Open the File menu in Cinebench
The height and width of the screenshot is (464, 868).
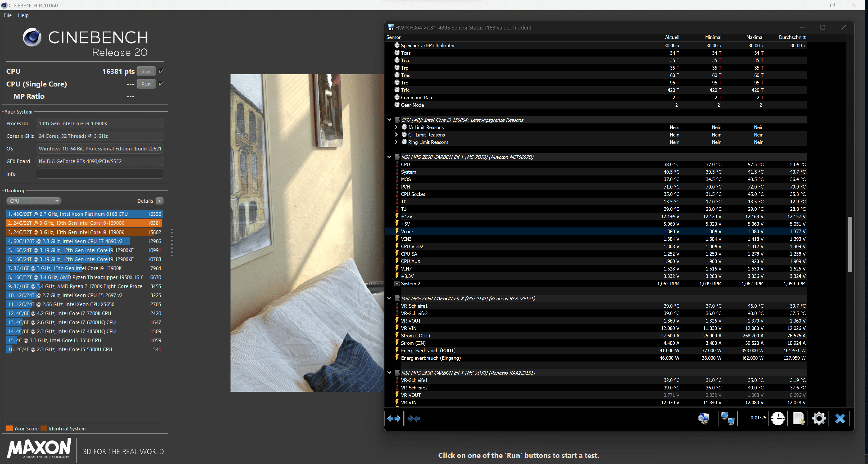pyautogui.click(x=7, y=15)
